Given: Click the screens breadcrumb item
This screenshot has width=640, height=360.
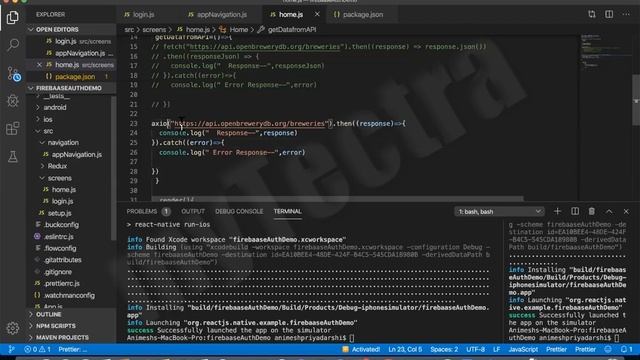Looking at the screenshot, I should pos(154,29).
